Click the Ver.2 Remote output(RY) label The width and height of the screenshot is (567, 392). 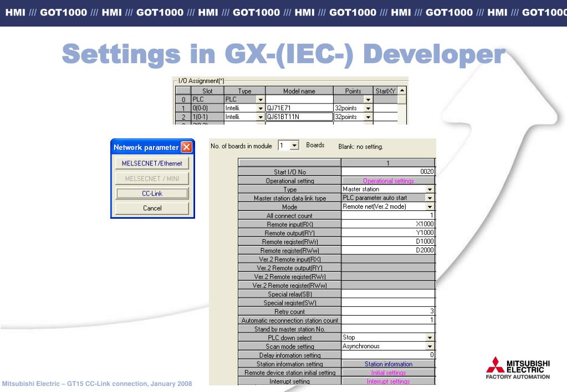point(290,268)
